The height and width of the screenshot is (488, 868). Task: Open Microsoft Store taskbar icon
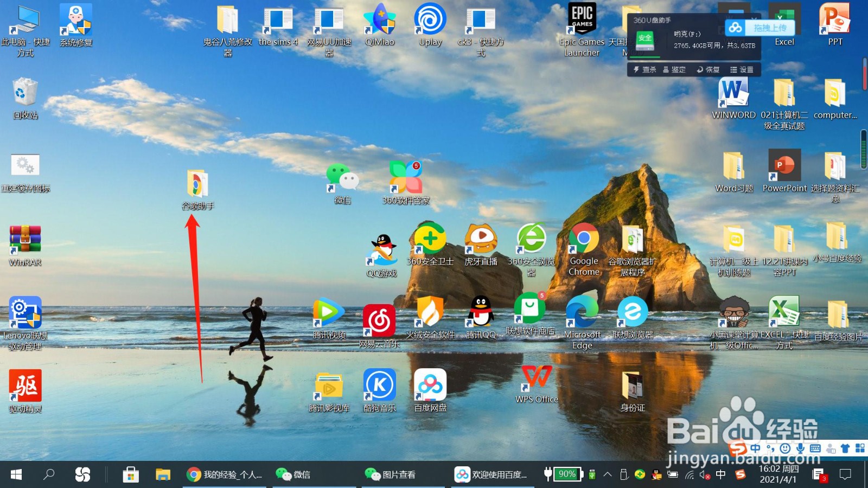pyautogui.click(x=130, y=474)
